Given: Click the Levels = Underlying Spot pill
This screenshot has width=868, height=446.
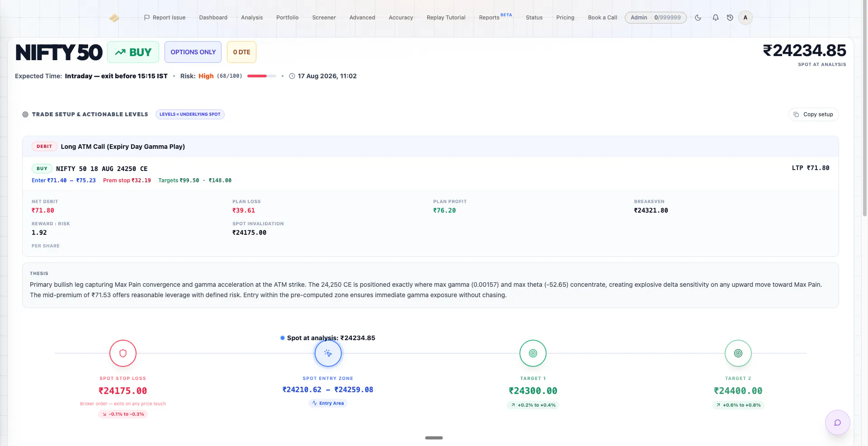Looking at the screenshot, I should [x=190, y=114].
